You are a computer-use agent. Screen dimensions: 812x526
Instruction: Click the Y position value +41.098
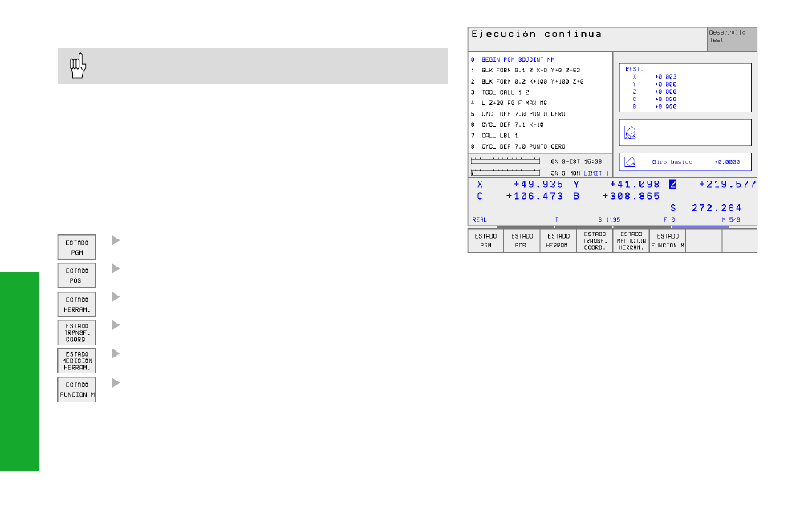click(635, 185)
